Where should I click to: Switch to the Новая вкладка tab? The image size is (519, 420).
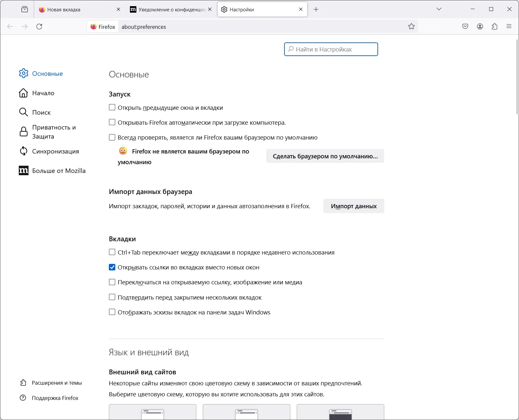(x=79, y=9)
